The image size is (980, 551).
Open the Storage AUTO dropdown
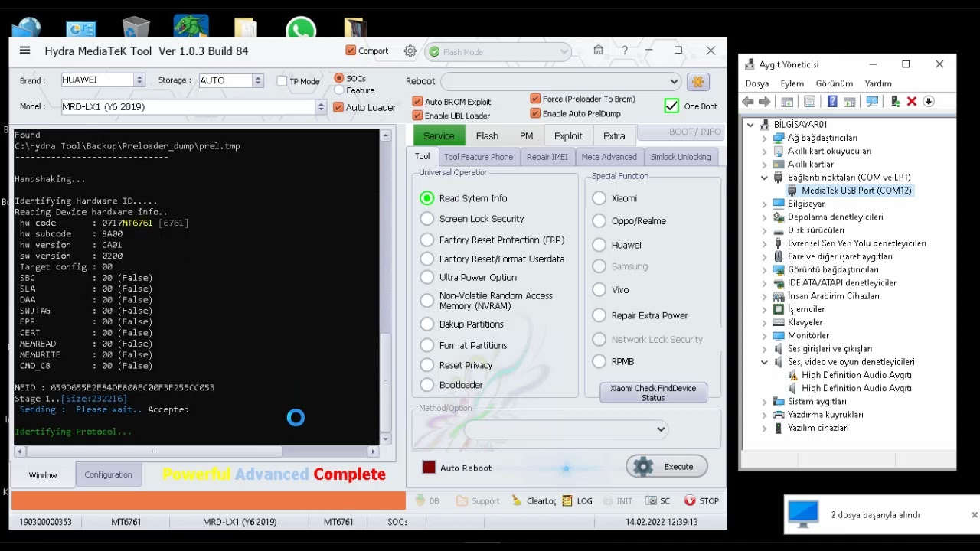click(258, 80)
